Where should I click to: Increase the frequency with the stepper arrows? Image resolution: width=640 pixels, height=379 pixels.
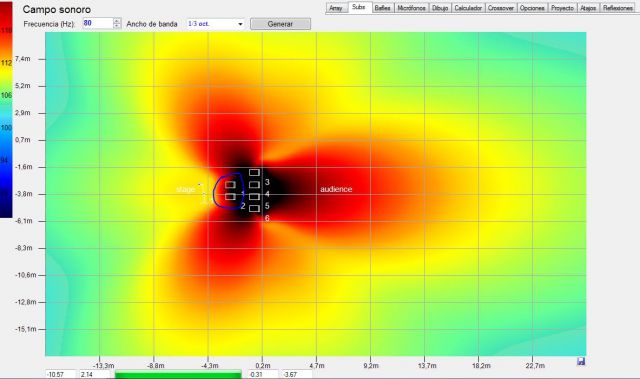coord(117,21)
